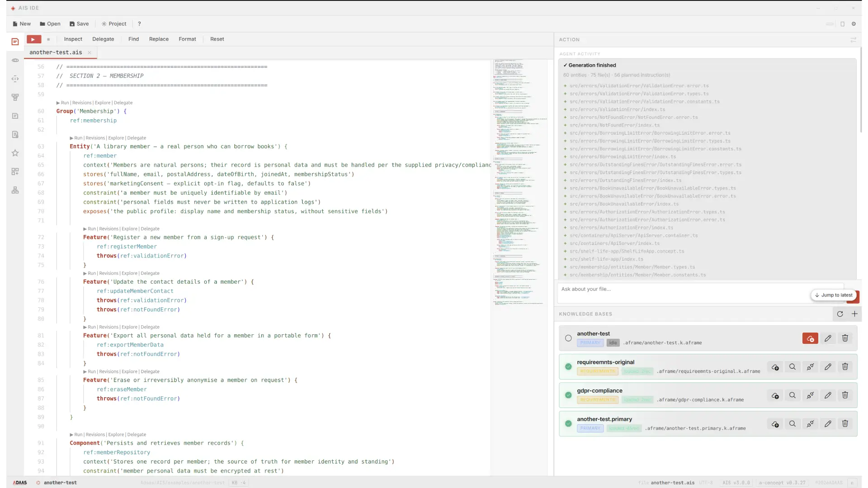Open the structure blocks sidebar icon
Viewport: 868px width, 488px height.
(15, 190)
